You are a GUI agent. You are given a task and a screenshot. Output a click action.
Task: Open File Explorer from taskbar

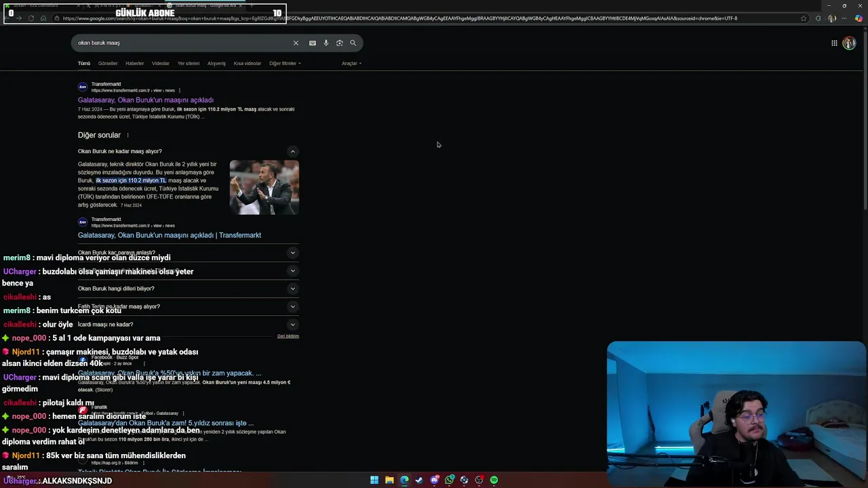pos(389,480)
